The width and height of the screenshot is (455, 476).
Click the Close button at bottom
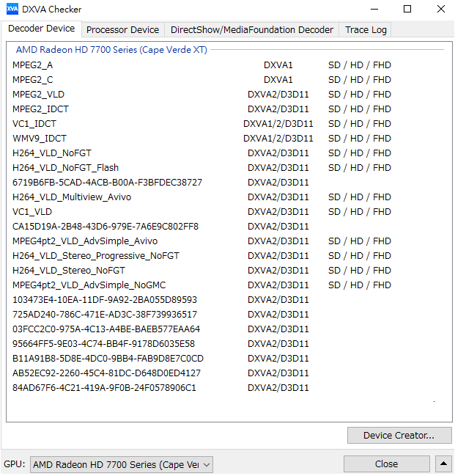(x=386, y=464)
